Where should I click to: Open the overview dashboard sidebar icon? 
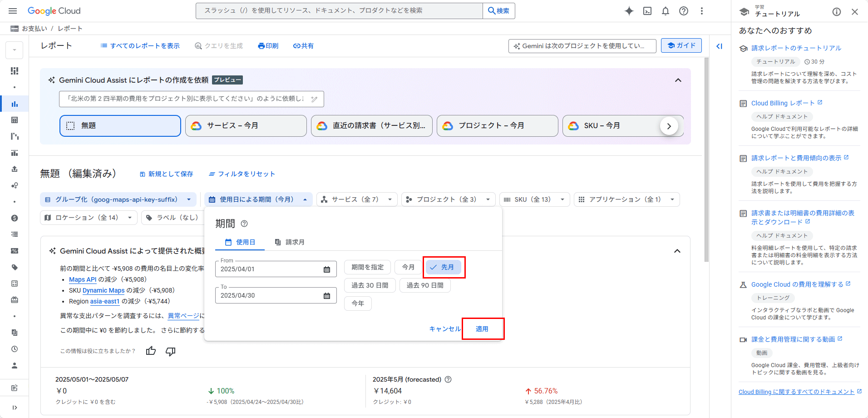pos(15,71)
